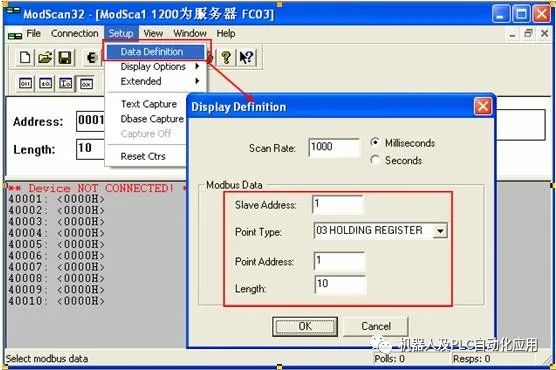Restore the inner ModSca1 document window
556x370 pixels.
pyautogui.click(x=528, y=33)
